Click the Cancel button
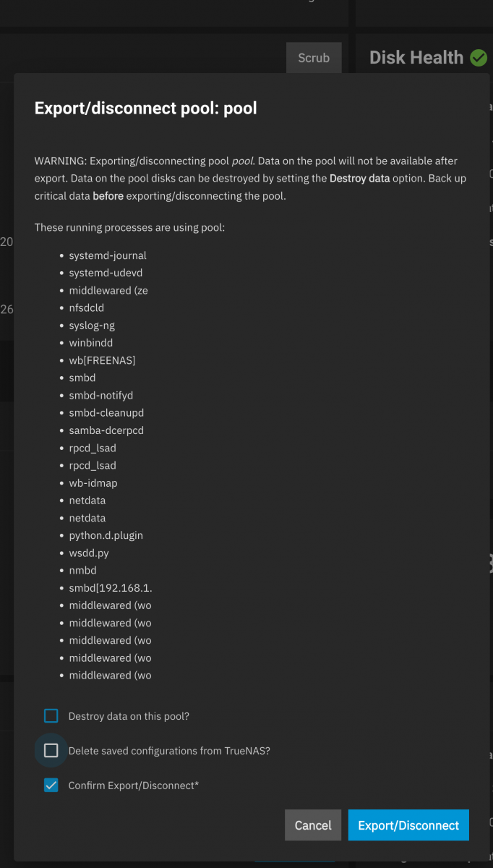493x868 pixels. click(x=313, y=825)
